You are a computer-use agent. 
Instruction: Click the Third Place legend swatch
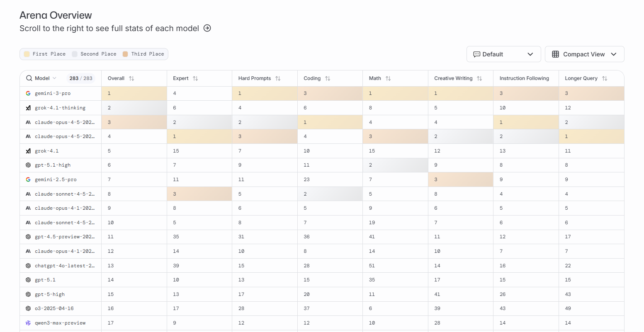click(125, 54)
